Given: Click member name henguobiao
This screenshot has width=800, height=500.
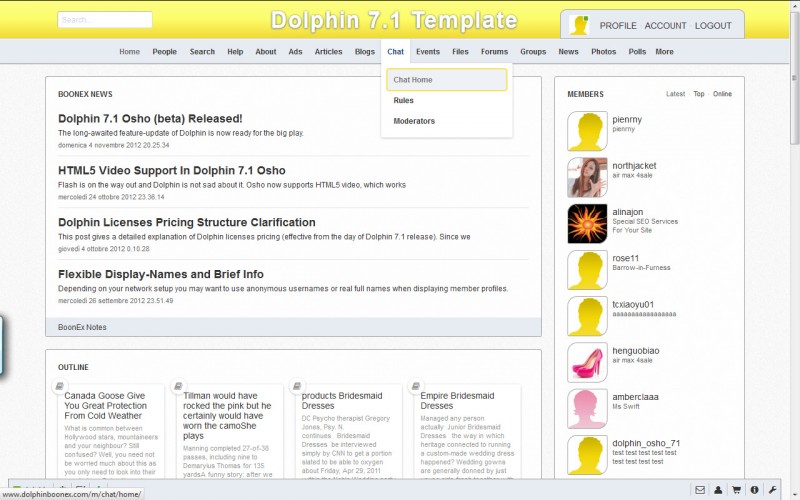Looking at the screenshot, I should [636, 351].
